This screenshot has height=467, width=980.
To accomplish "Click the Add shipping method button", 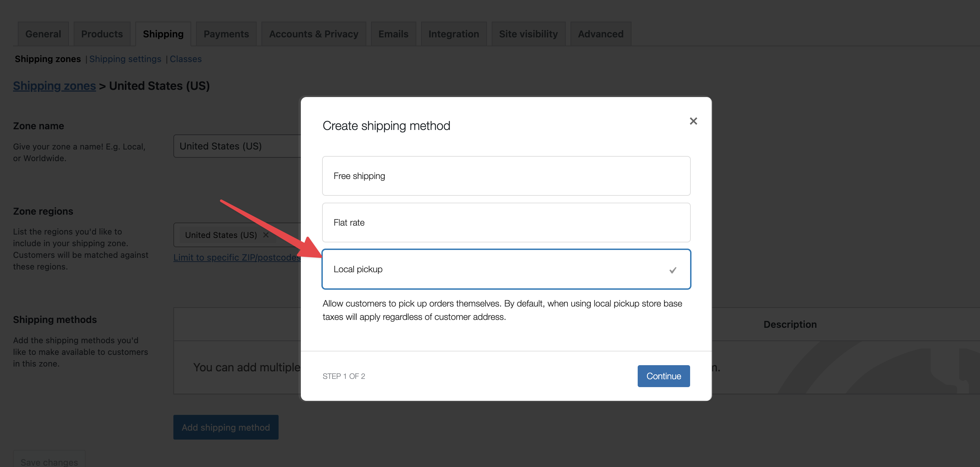I will click(x=225, y=427).
